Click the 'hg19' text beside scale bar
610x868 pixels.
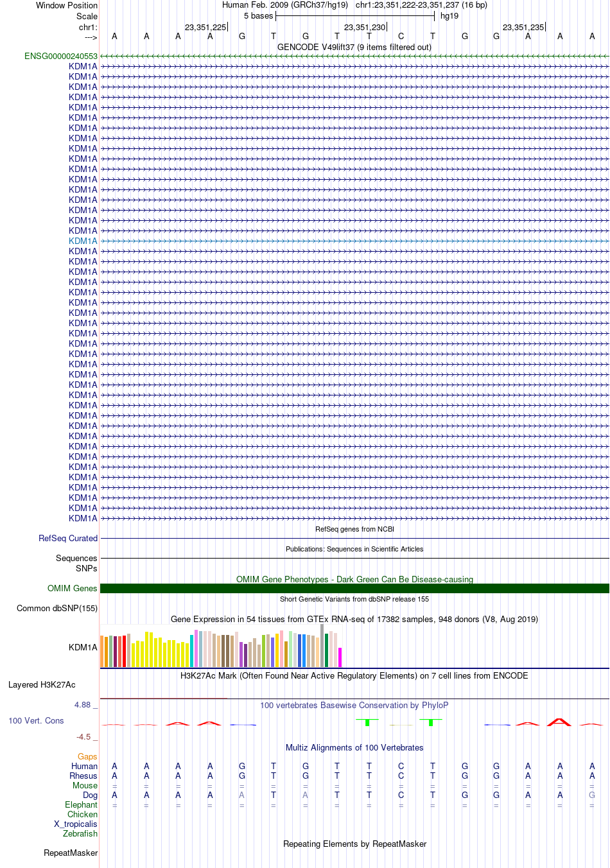click(449, 16)
